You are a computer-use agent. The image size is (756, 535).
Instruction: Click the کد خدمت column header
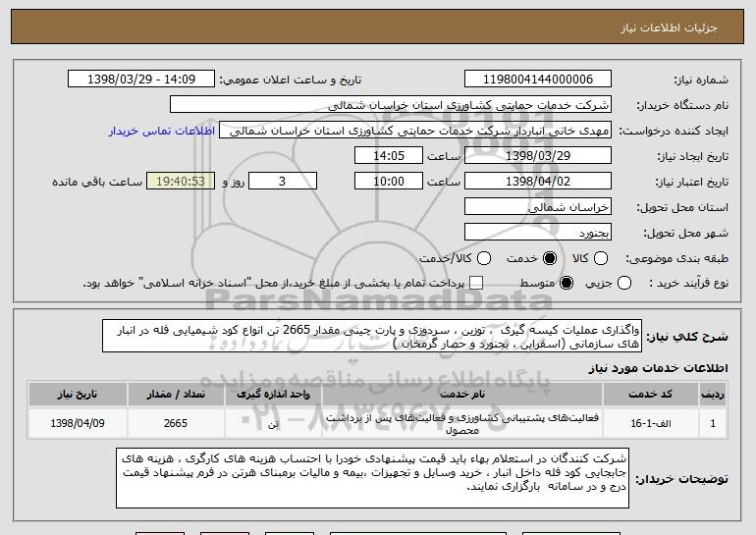650,395
